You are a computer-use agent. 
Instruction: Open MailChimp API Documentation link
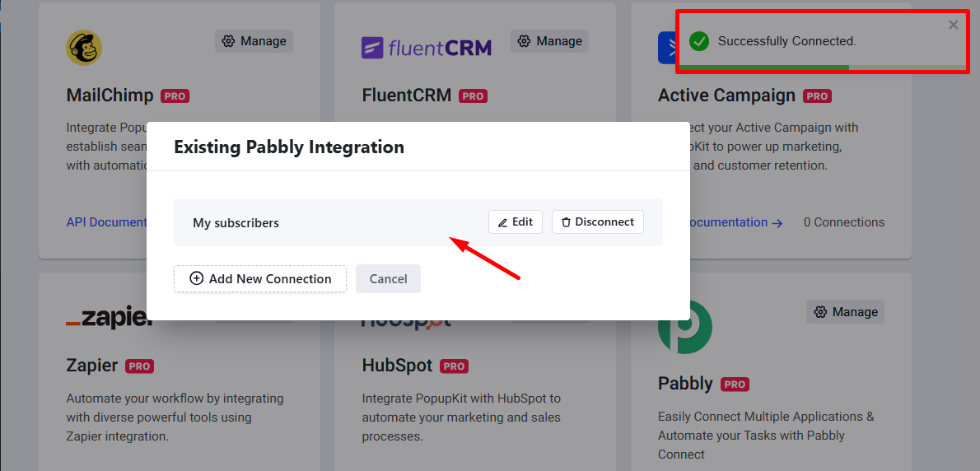(x=106, y=222)
